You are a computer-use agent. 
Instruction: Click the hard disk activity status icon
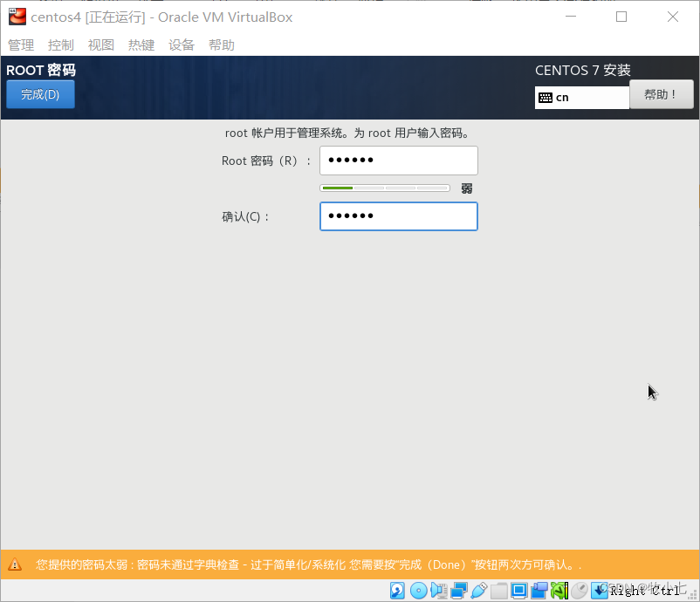[397, 591]
